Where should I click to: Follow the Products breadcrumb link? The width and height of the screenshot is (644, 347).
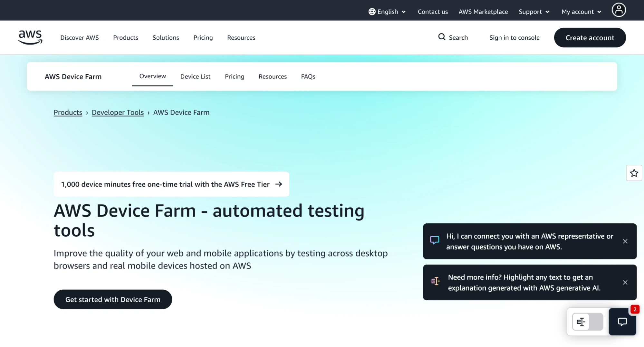click(x=68, y=112)
